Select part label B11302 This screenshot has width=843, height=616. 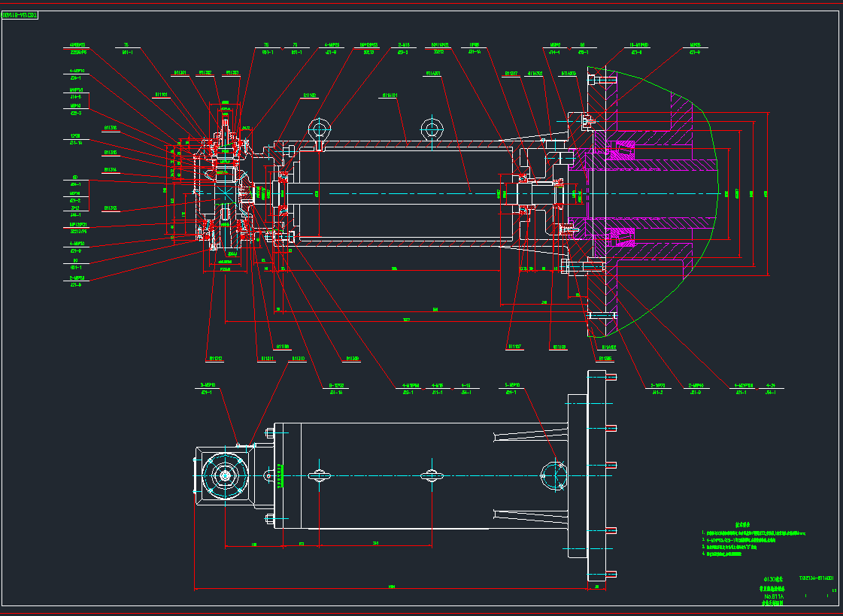click(x=205, y=72)
